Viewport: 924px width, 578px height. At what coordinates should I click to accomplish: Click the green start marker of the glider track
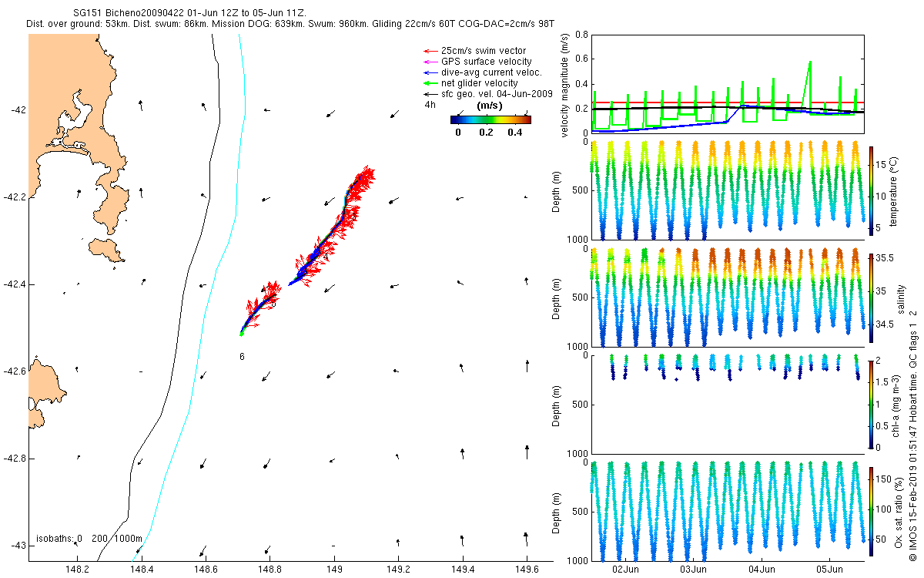pos(241,334)
